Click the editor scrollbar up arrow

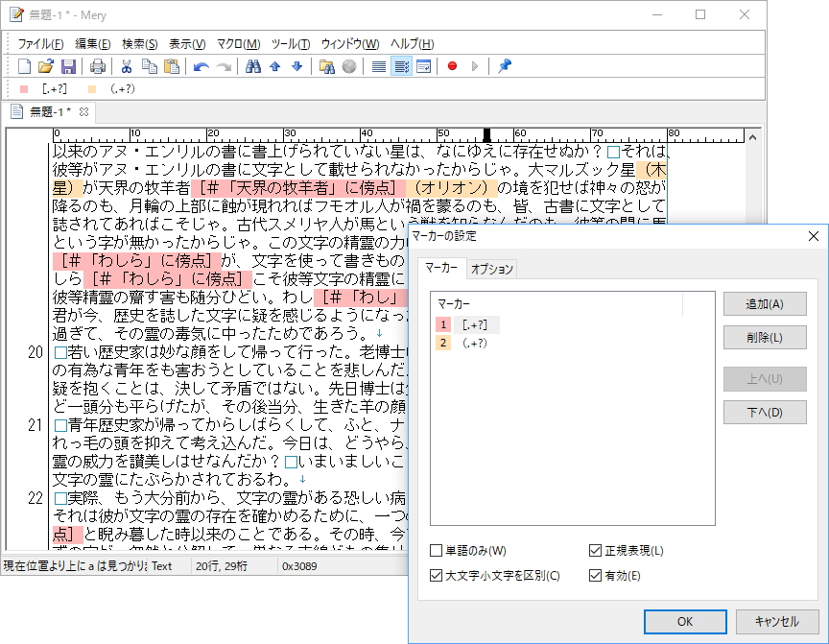coord(753,137)
